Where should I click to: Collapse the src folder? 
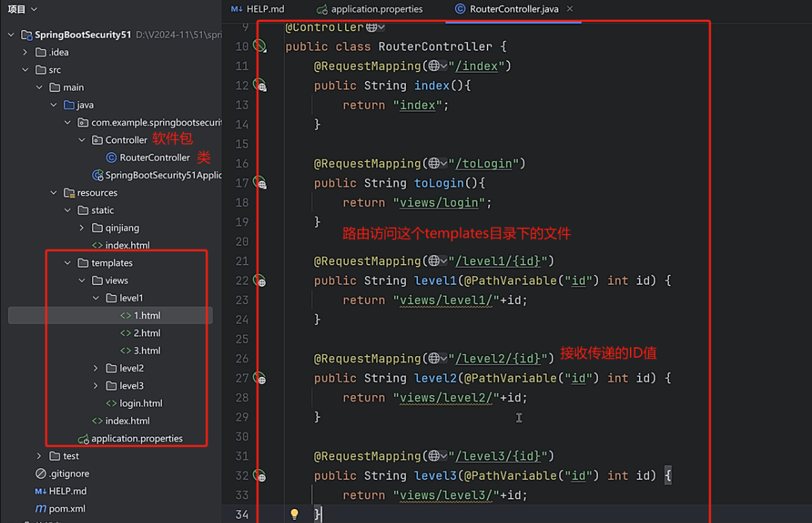tap(26, 70)
